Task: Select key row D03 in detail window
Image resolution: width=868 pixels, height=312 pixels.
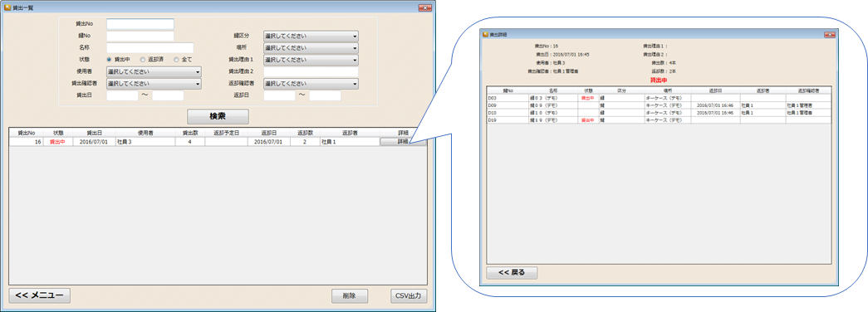Action: click(x=659, y=97)
